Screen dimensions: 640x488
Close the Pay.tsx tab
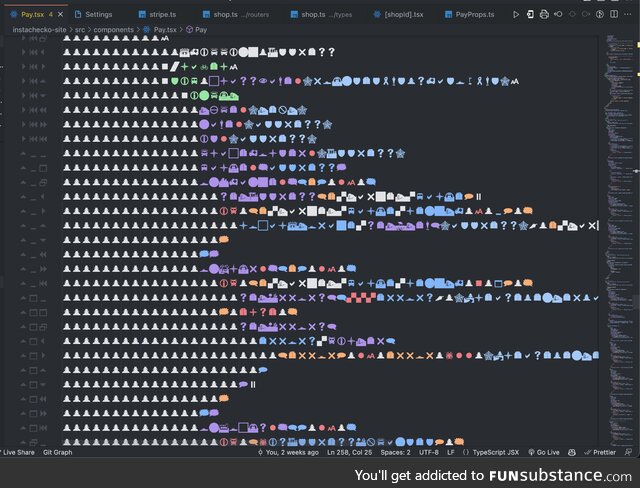coord(60,15)
